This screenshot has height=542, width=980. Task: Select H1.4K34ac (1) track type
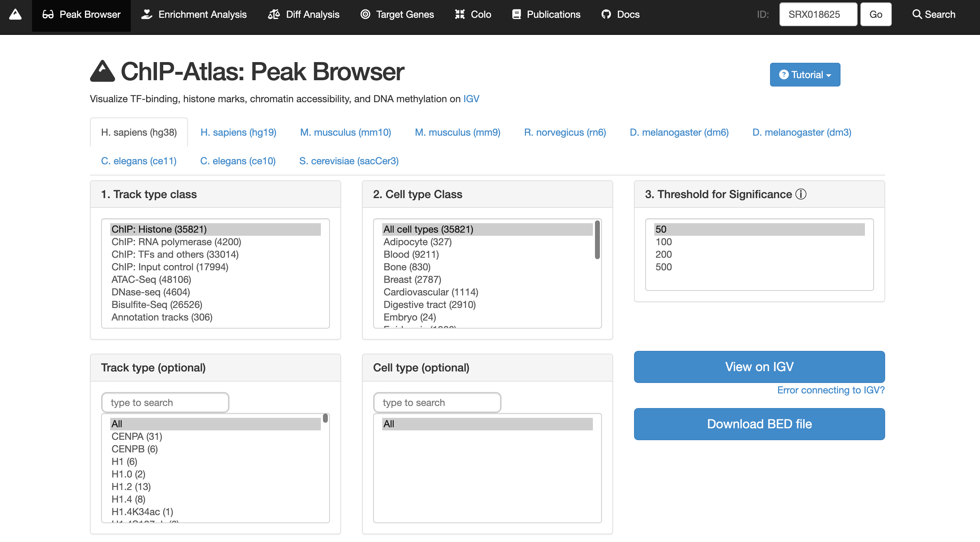[215, 512]
